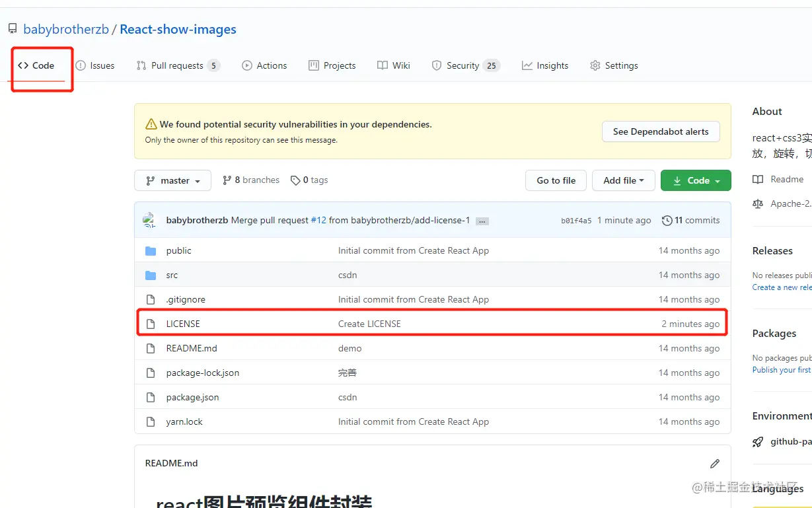Viewport: 812px width, 508px height.
Task: Click the tag icon beside 0 tags
Action: click(x=295, y=180)
